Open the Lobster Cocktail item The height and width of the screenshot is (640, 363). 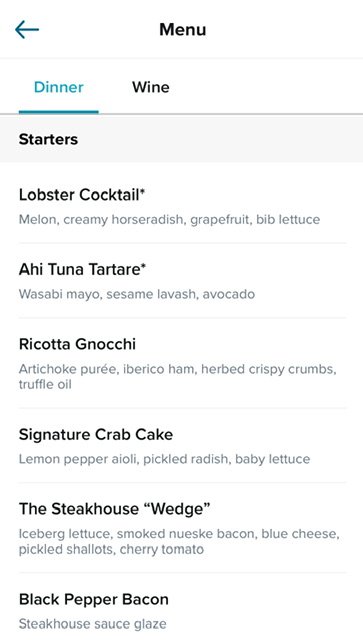183,206
